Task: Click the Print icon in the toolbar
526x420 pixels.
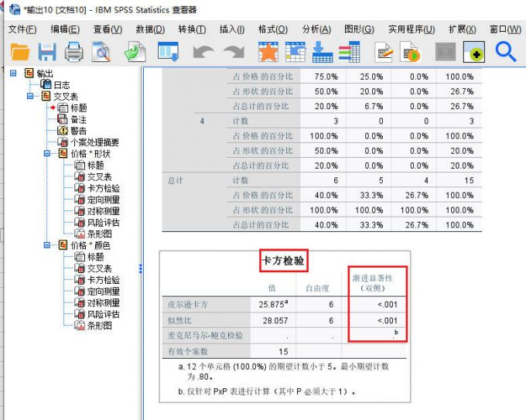Action: (74, 53)
